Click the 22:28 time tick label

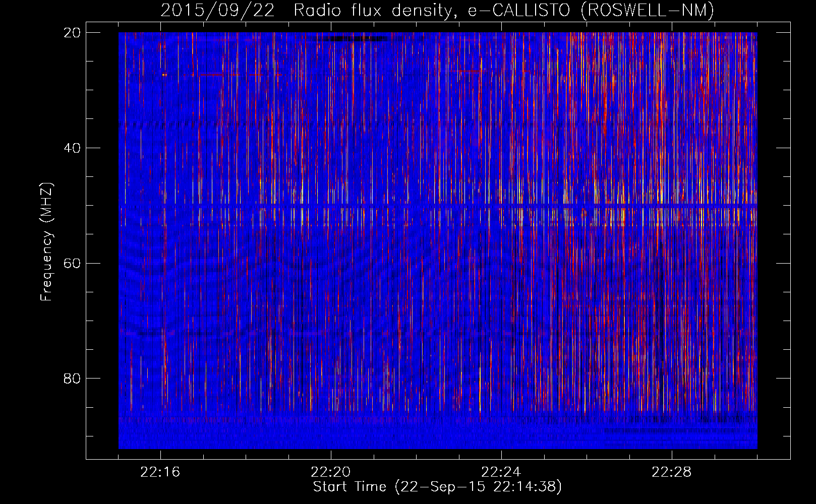click(x=672, y=472)
